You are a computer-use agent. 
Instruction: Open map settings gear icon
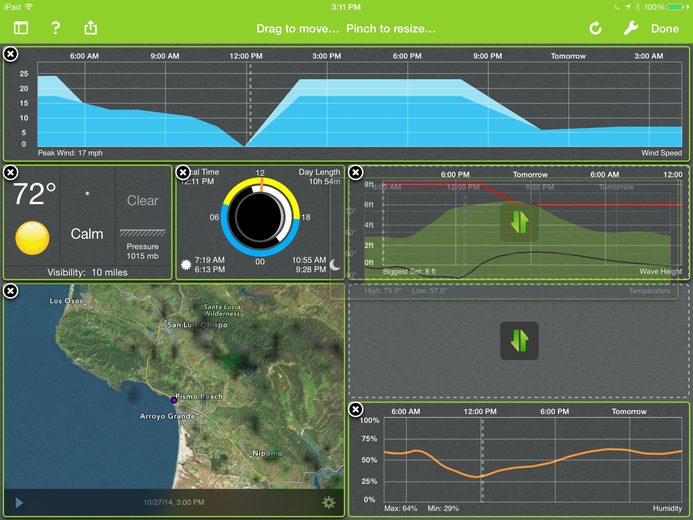(x=328, y=502)
